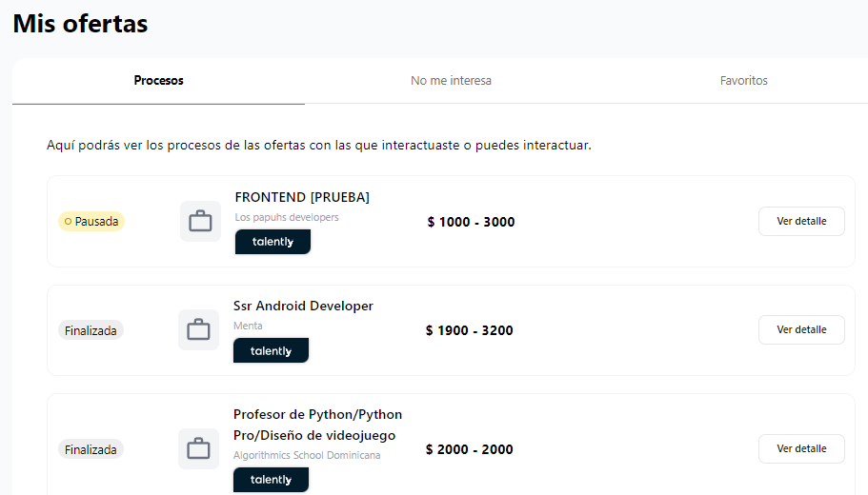
Task: Open Ver detalle for Profesor de Python offer
Action: tap(801, 448)
